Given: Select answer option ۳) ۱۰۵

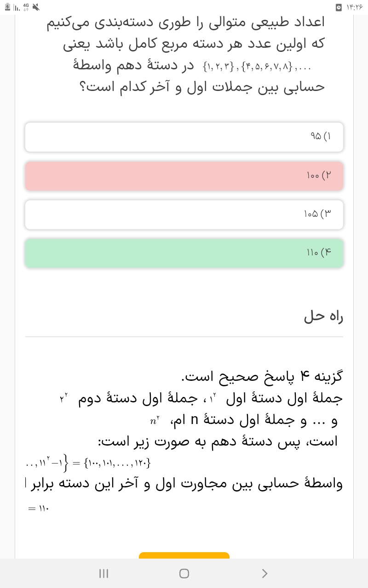Looking at the screenshot, I should (184, 214).
